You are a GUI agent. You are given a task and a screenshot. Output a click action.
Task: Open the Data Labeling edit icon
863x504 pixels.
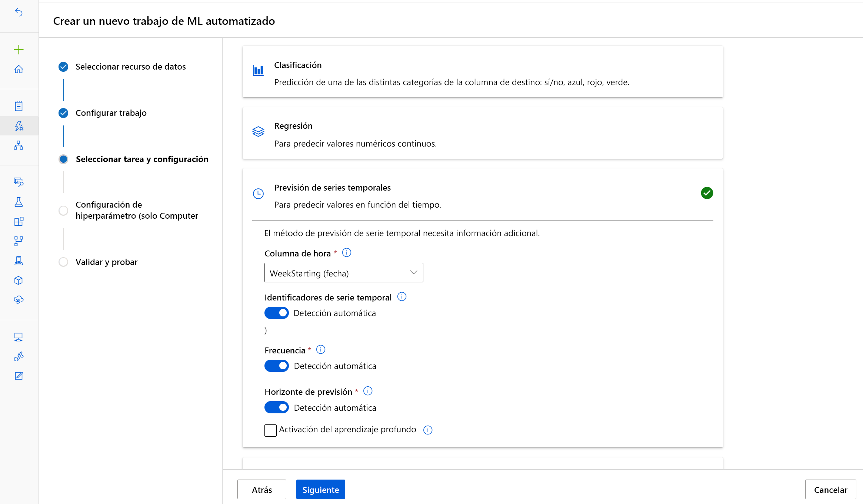(19, 376)
